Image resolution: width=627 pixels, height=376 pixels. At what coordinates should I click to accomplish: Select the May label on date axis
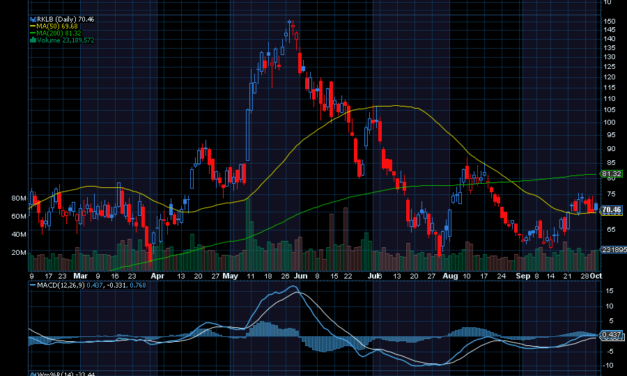click(x=230, y=276)
